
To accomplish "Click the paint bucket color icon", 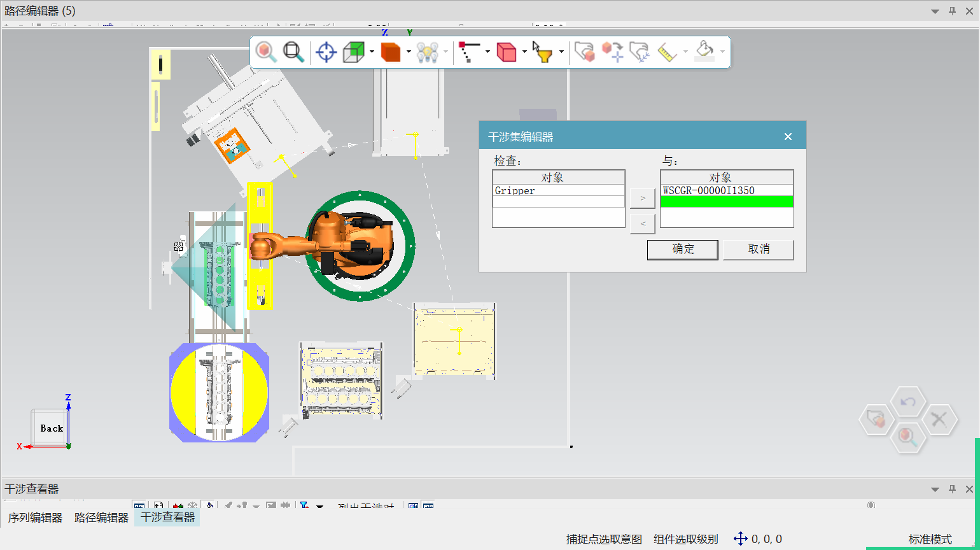I will click(x=704, y=52).
